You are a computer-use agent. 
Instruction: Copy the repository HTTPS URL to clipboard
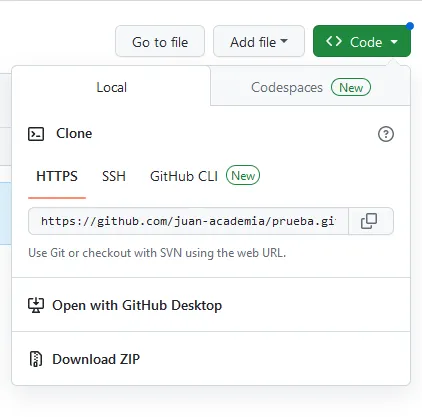click(x=371, y=221)
